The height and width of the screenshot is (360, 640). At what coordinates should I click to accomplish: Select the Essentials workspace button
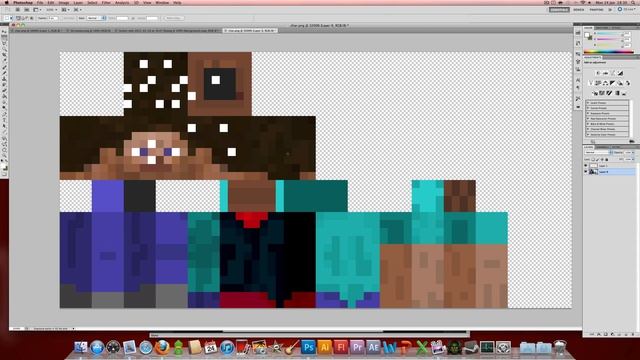(x=559, y=9)
